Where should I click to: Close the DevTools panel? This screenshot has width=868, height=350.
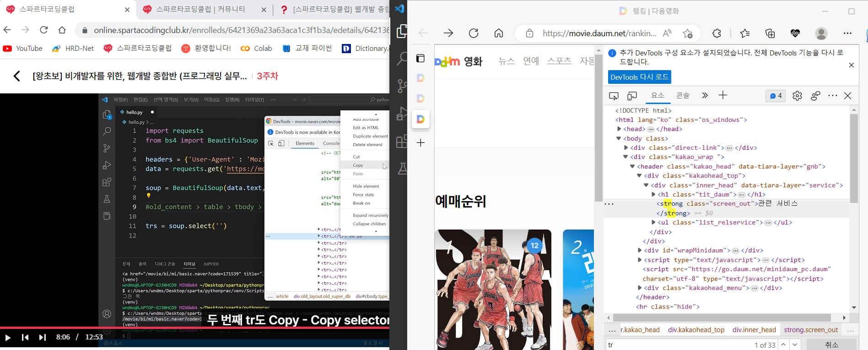848,96
